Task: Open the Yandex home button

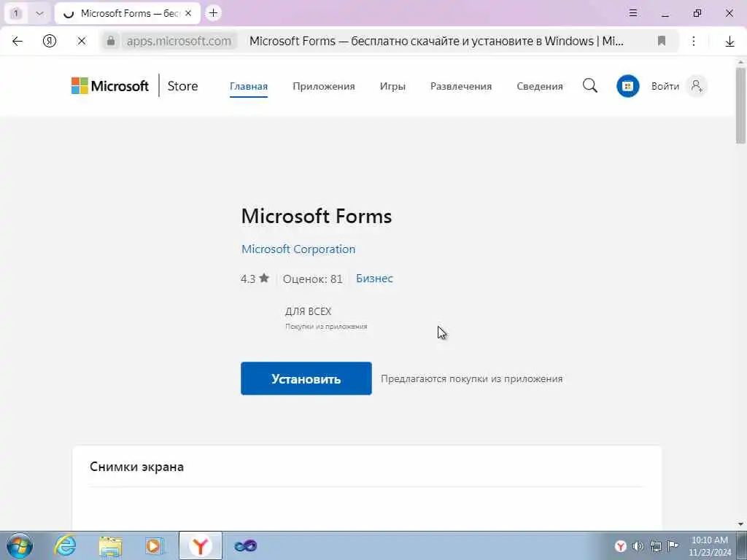Action: [50, 42]
